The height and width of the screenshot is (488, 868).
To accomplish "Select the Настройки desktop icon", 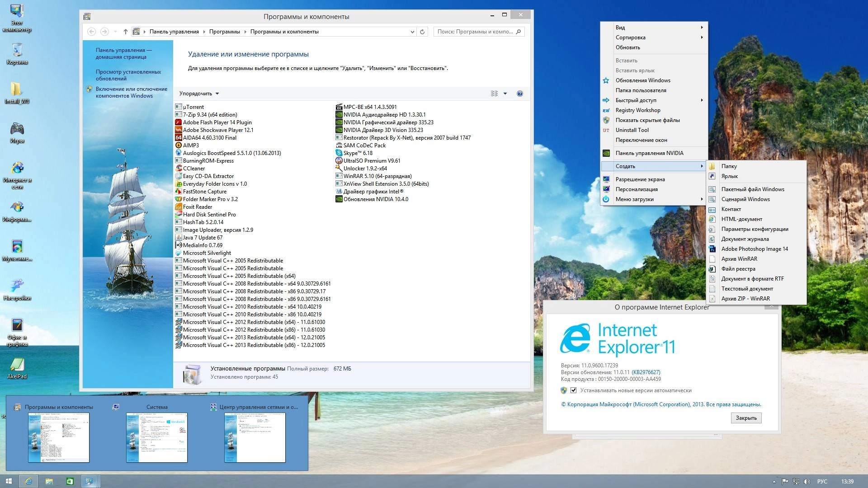I will pyautogui.click(x=17, y=289).
